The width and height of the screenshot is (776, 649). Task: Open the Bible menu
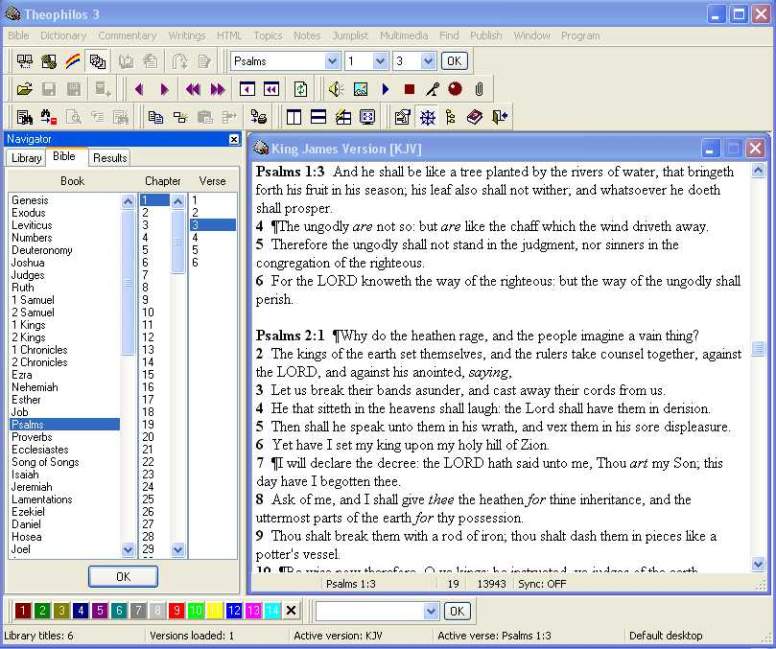tap(18, 36)
